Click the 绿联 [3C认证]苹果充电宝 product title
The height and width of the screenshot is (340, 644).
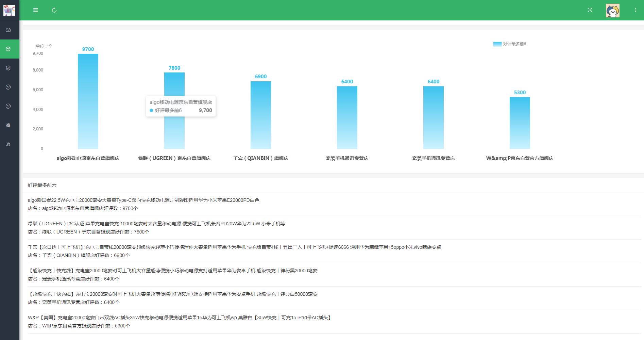[x=156, y=224]
